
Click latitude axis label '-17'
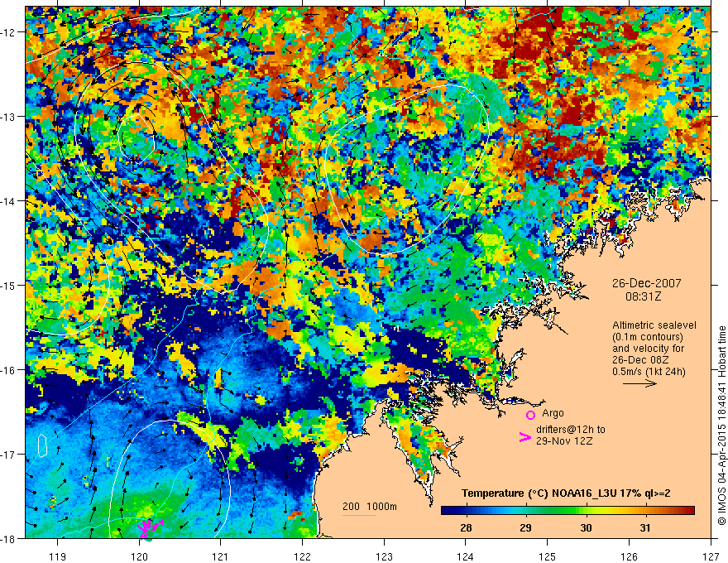click(8, 454)
